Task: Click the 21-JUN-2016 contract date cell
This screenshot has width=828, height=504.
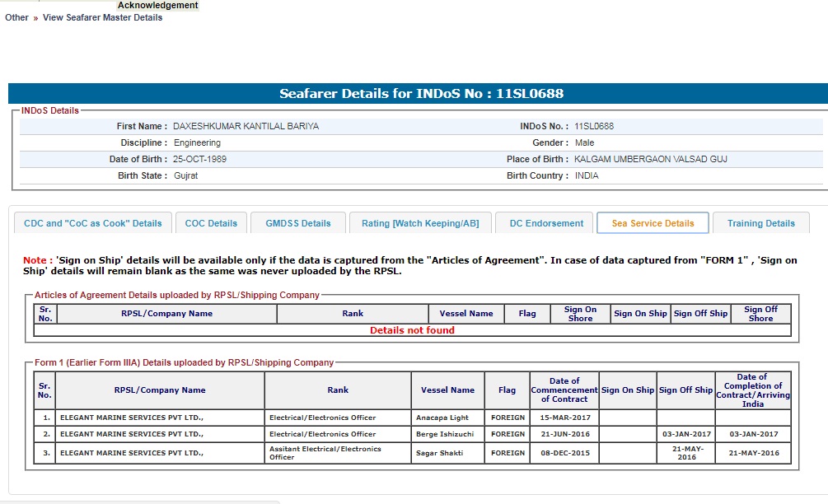Action: [564, 434]
